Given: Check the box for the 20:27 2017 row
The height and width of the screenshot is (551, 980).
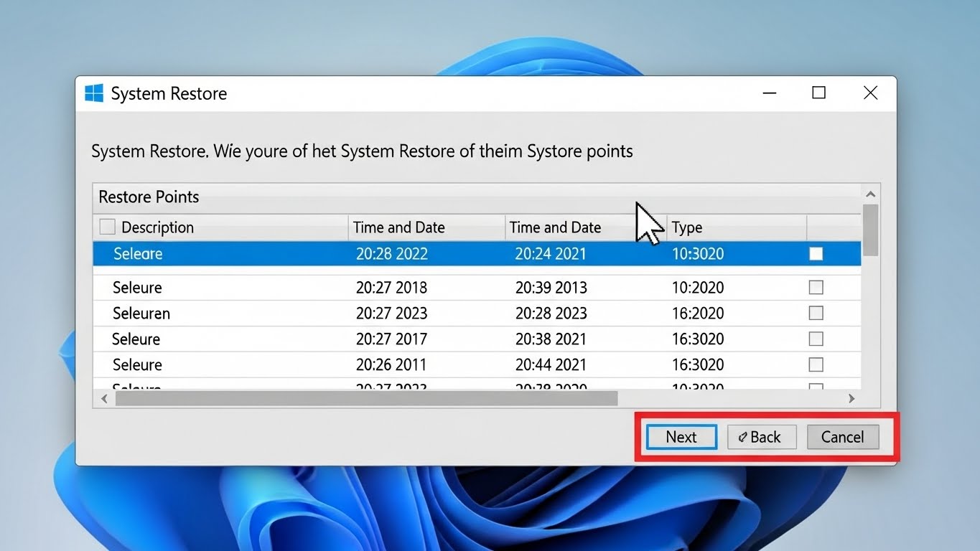Looking at the screenshot, I should click(x=816, y=339).
